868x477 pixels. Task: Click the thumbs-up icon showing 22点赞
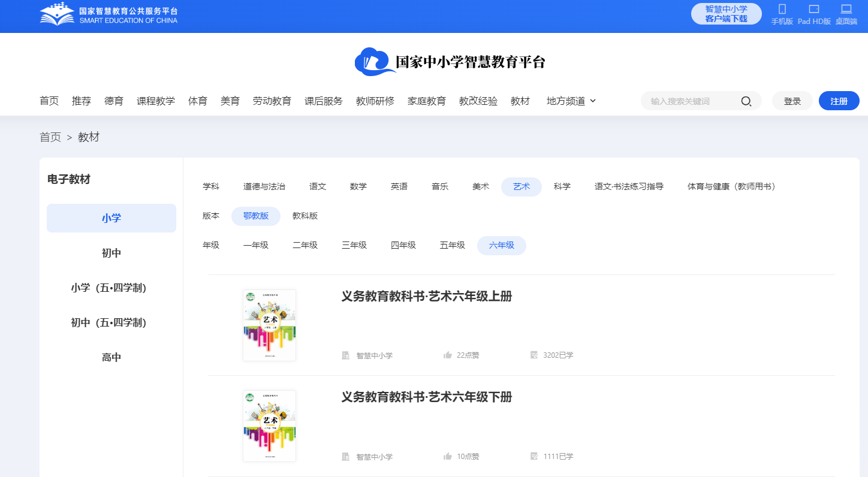(x=447, y=354)
